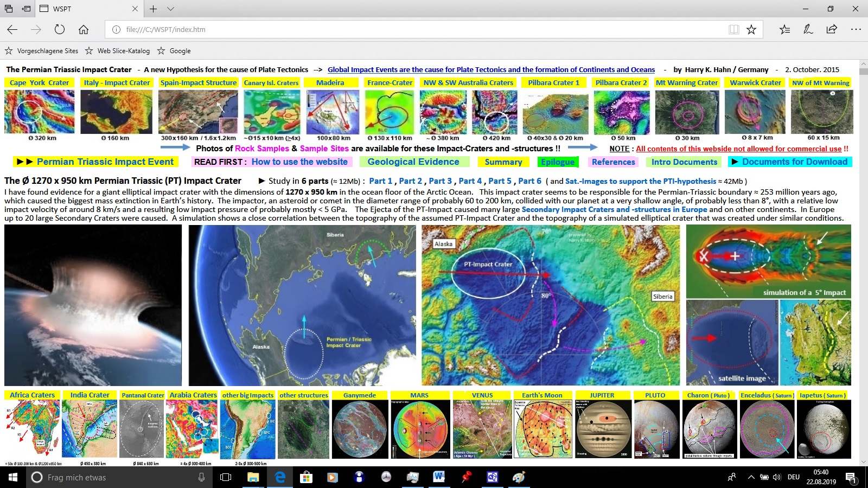Open File Explorer from taskbar
The width and height of the screenshot is (868, 488).
click(253, 477)
